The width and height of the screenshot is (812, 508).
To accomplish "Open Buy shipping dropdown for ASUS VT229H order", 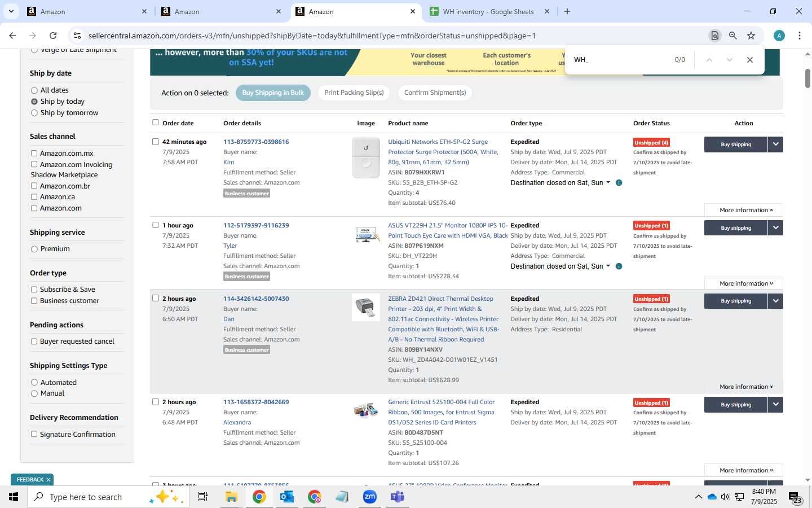I will point(775,228).
